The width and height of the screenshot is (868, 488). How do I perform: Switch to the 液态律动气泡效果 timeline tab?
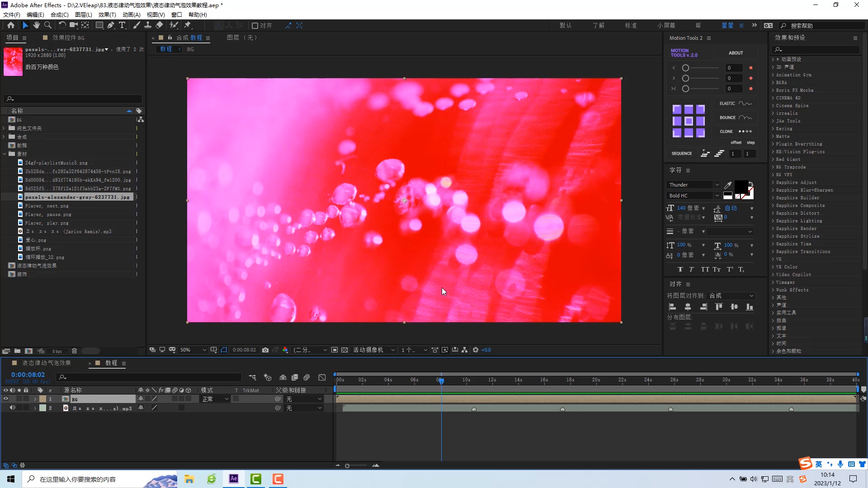(46, 363)
